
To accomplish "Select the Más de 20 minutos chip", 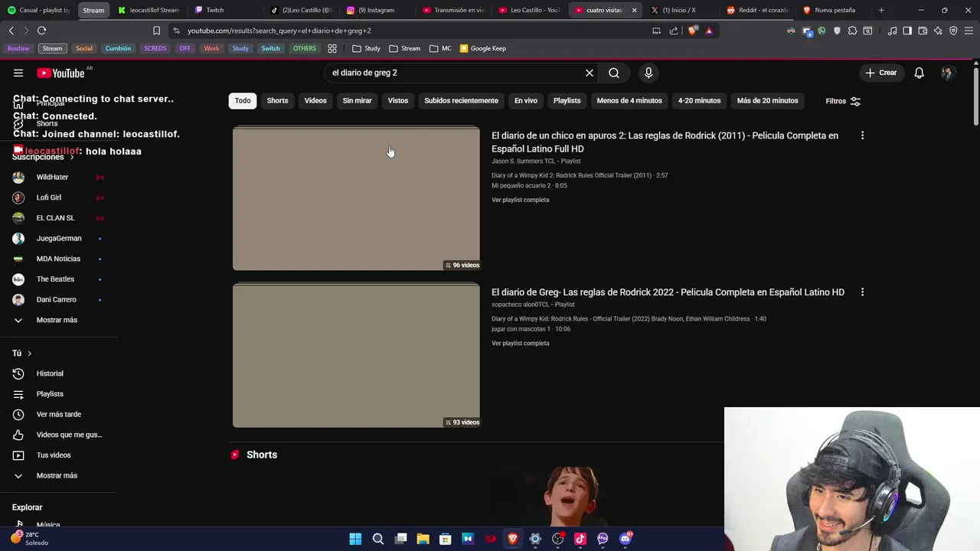I will (767, 100).
